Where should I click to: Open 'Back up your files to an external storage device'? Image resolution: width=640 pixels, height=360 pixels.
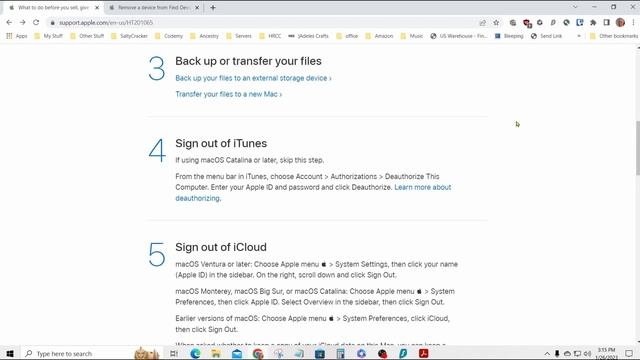(x=253, y=78)
